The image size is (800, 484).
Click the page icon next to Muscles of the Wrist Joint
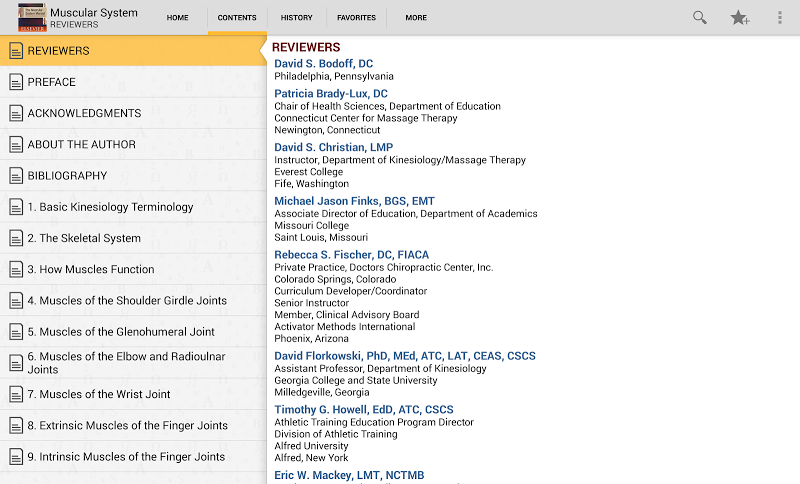pos(16,394)
